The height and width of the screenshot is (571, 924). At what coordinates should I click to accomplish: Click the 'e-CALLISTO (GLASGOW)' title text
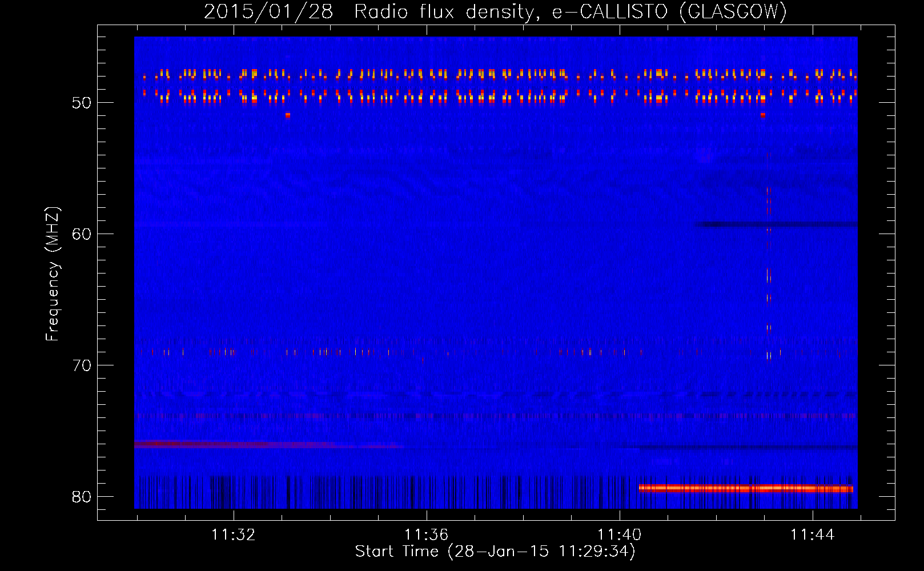click(x=669, y=11)
